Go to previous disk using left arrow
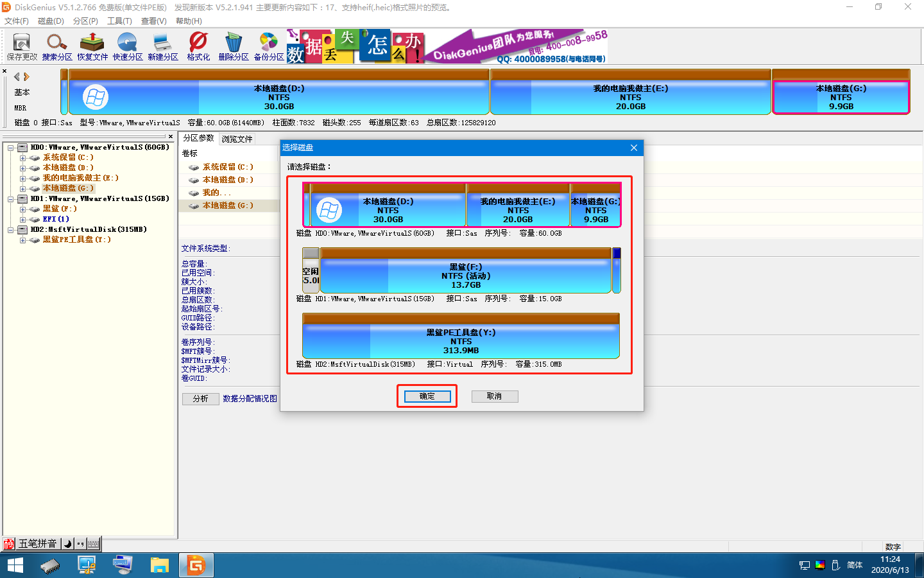 pos(17,76)
